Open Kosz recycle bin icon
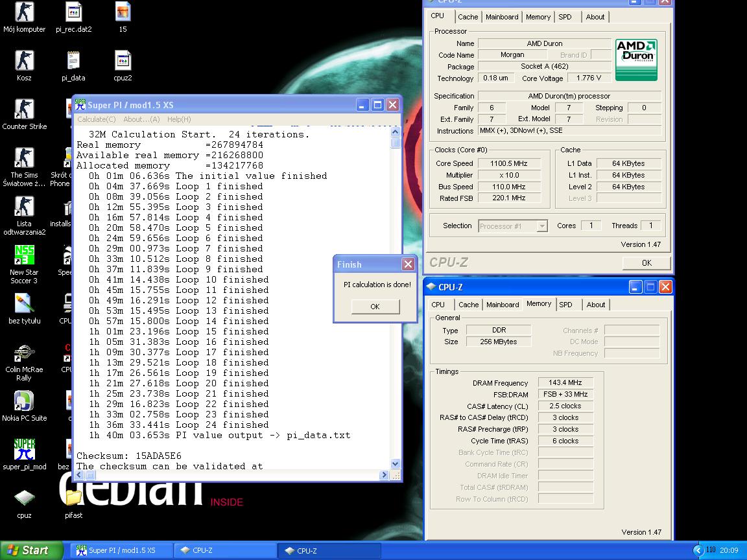 point(24,65)
